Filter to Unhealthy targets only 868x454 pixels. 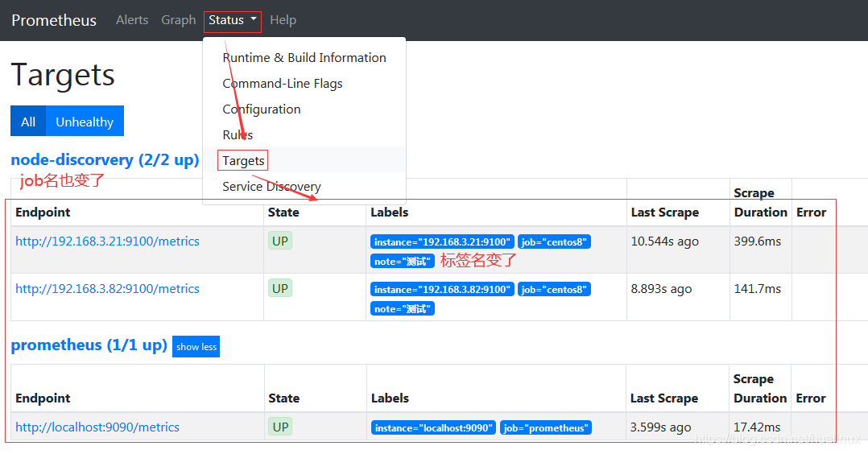pyautogui.click(x=85, y=122)
